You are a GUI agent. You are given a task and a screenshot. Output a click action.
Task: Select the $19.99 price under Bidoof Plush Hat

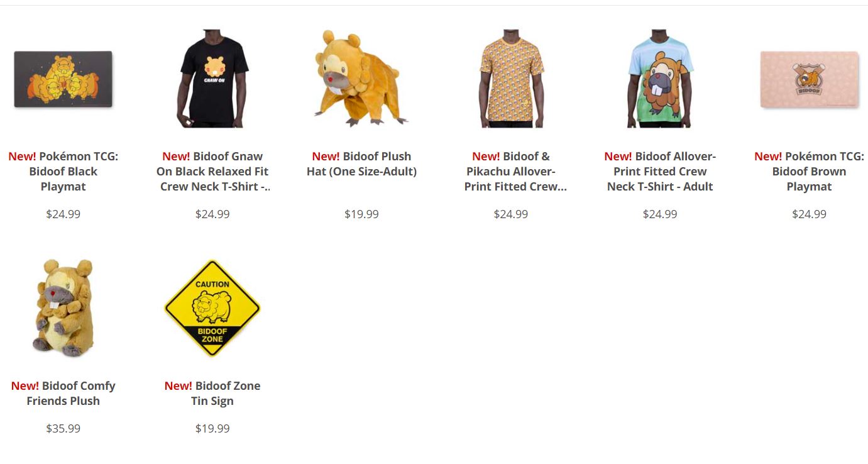[x=361, y=214]
